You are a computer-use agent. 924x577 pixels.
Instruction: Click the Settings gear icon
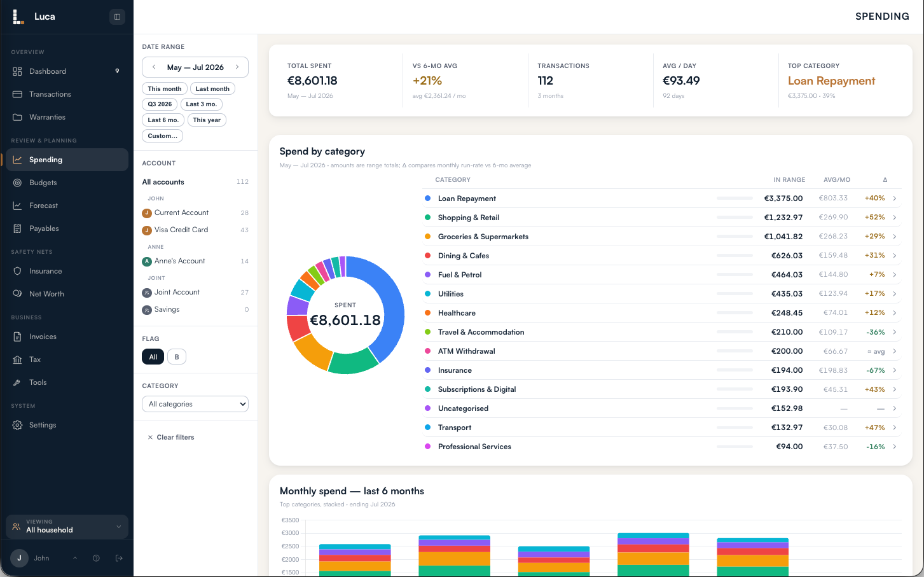[17, 425]
